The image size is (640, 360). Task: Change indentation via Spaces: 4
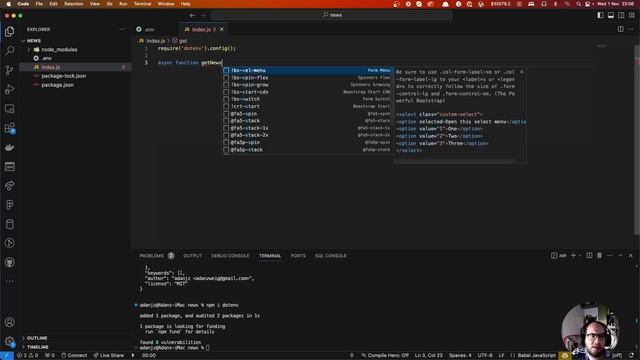(x=460, y=356)
